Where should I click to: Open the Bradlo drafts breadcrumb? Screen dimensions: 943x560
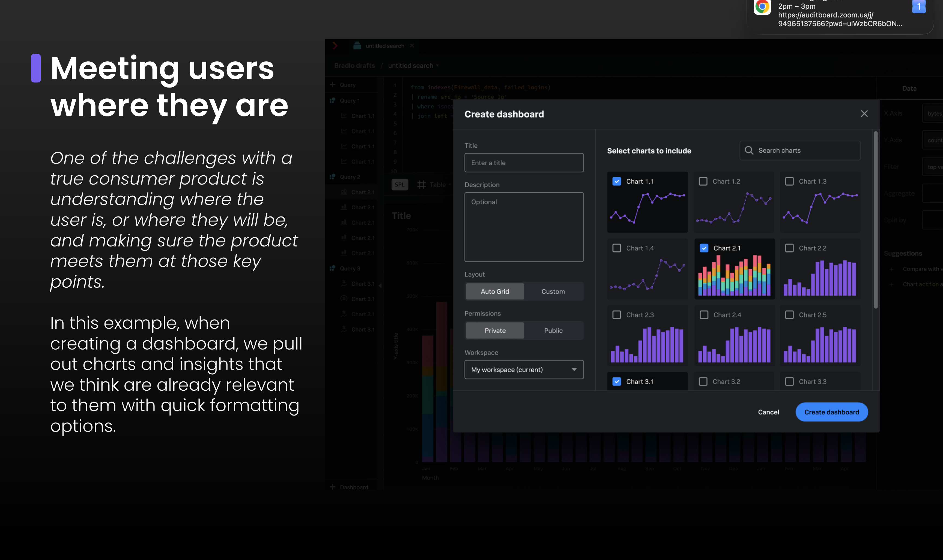(x=354, y=65)
